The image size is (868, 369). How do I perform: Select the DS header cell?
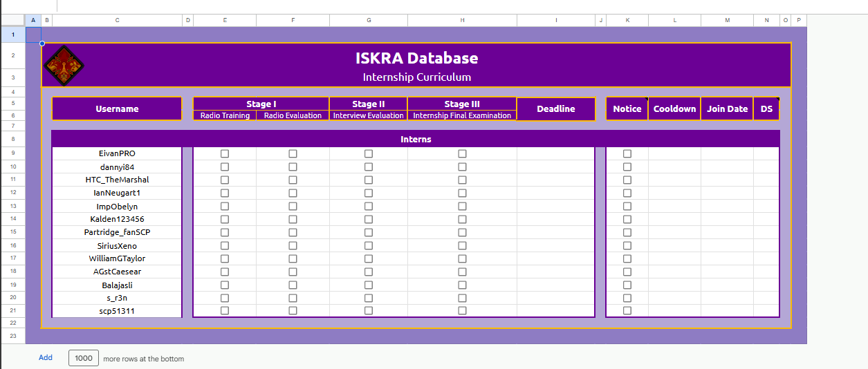click(766, 108)
